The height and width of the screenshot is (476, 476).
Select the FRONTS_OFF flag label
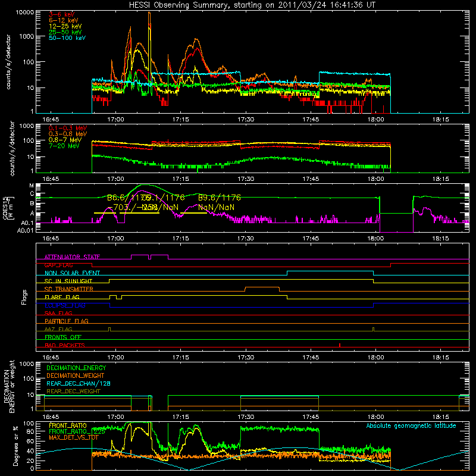coord(63,337)
